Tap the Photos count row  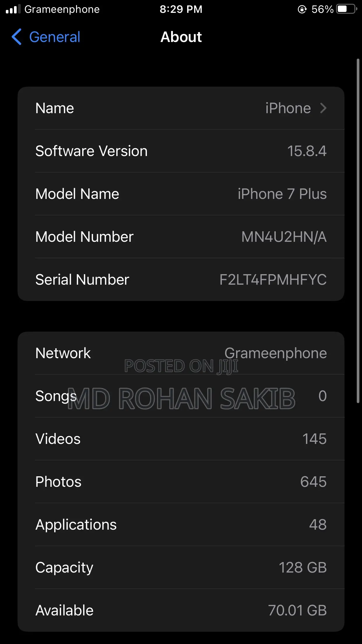click(x=181, y=482)
